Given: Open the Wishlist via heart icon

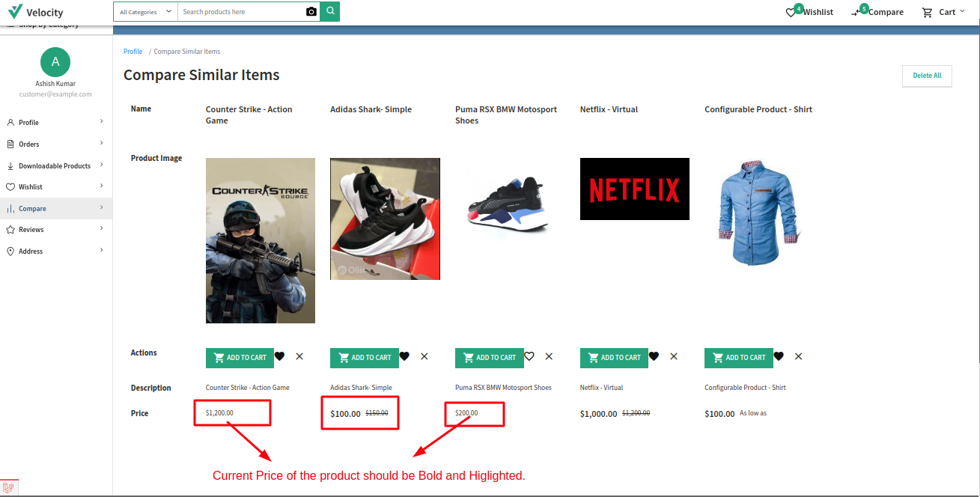Looking at the screenshot, I should (x=790, y=12).
